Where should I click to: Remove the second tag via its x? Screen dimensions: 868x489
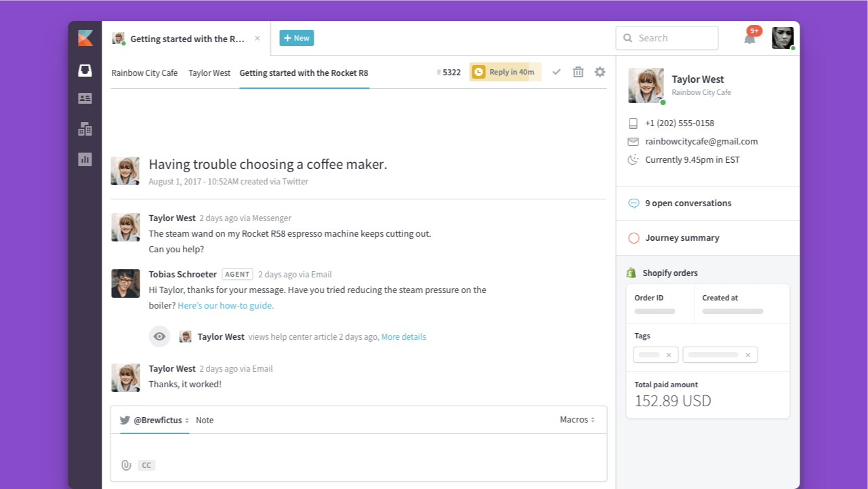pos(748,355)
